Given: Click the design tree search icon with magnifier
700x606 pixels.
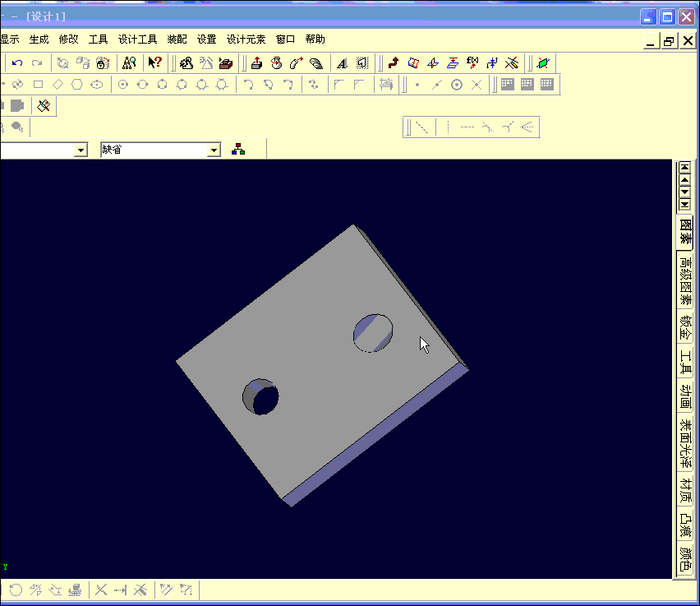Looking at the screenshot, I should point(129,63).
